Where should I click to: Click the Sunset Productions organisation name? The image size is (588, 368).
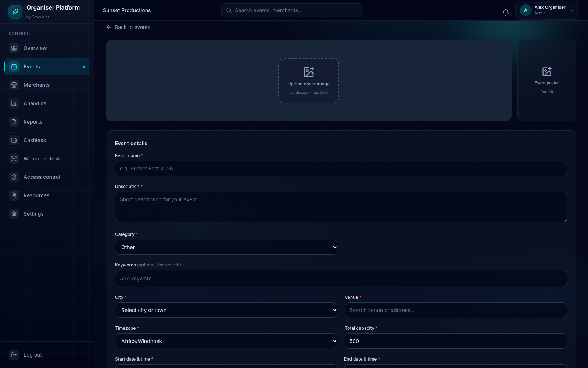tap(127, 10)
